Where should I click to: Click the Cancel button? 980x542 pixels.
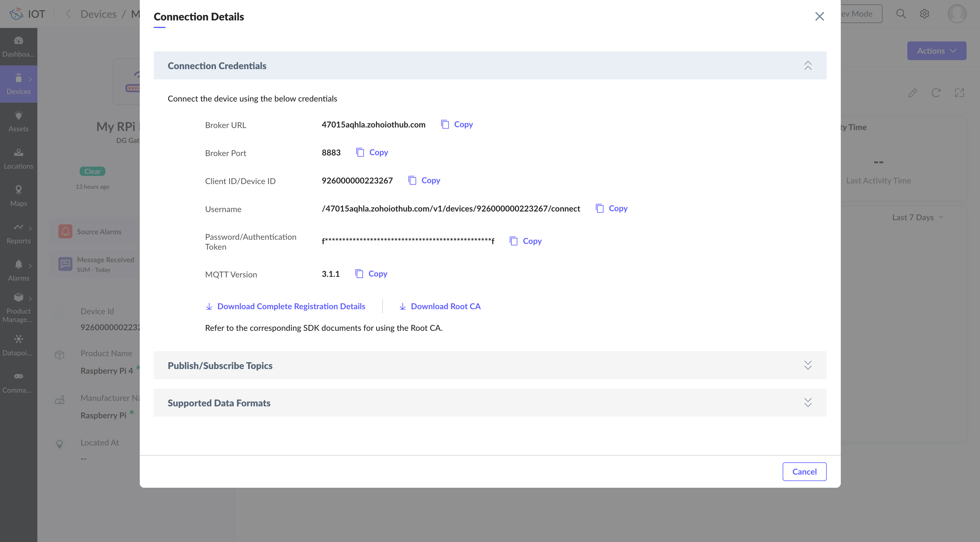[x=804, y=472]
